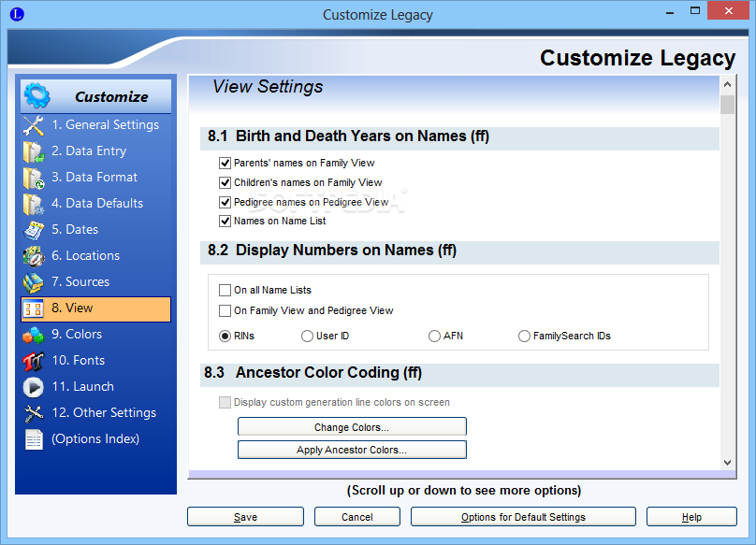Click the Launch play icon

34,387
